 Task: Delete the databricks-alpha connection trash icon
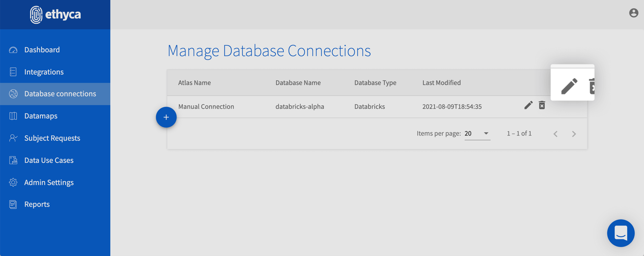point(542,105)
